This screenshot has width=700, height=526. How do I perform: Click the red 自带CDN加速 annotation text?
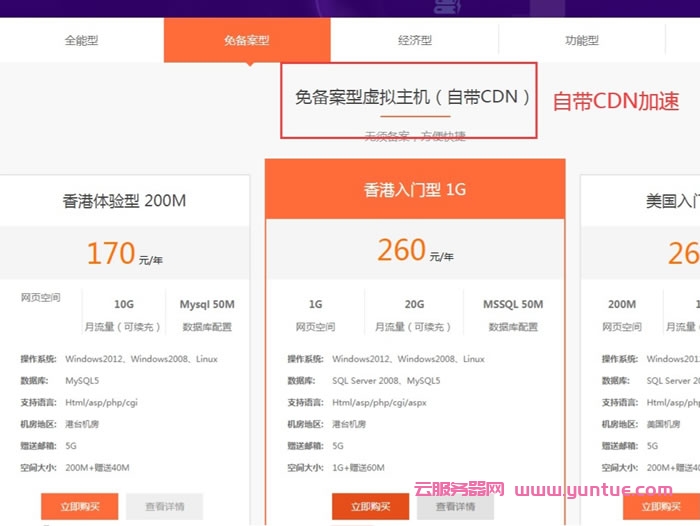(x=615, y=101)
